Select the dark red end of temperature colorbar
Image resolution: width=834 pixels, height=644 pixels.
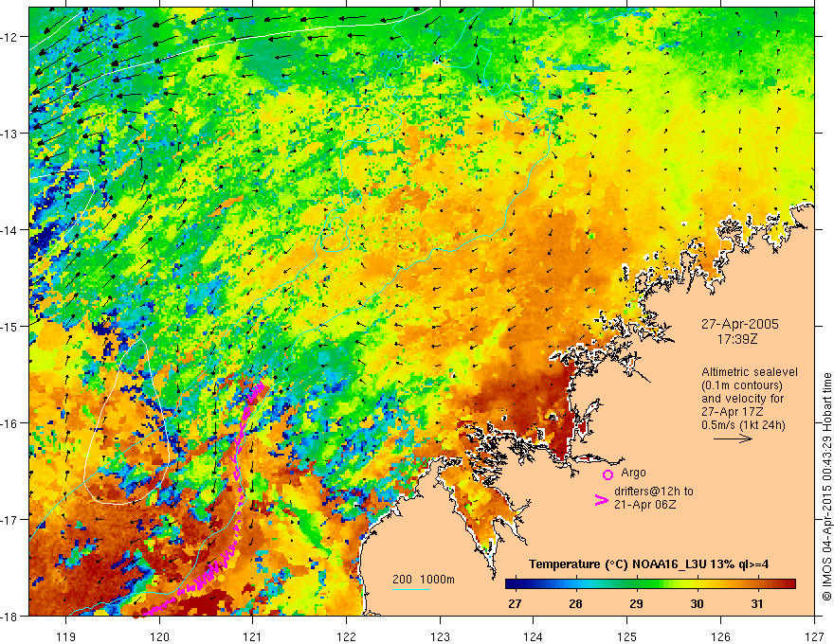click(x=793, y=584)
